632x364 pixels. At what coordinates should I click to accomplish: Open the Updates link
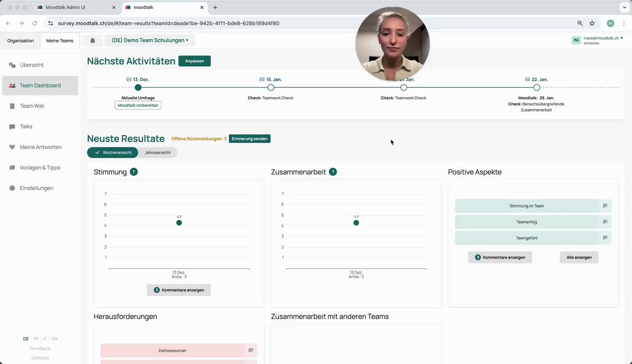pyautogui.click(x=40, y=358)
